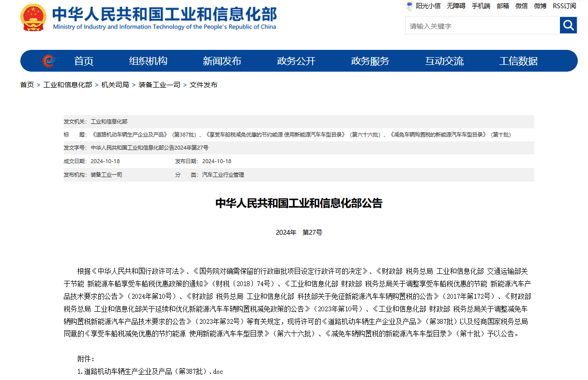Image resolution: width=588 pixels, height=380 pixels.
Task: Select 新闻发布 in the navigation bar
Action: [222, 61]
